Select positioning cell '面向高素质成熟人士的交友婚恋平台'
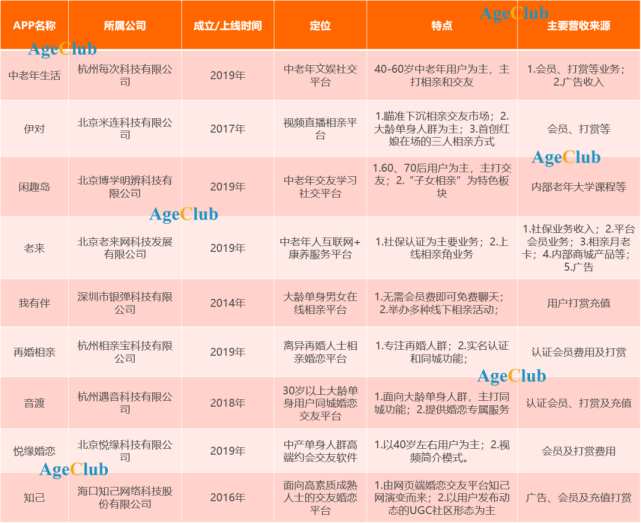Image resolution: width=641 pixels, height=523 pixels. coord(320,498)
